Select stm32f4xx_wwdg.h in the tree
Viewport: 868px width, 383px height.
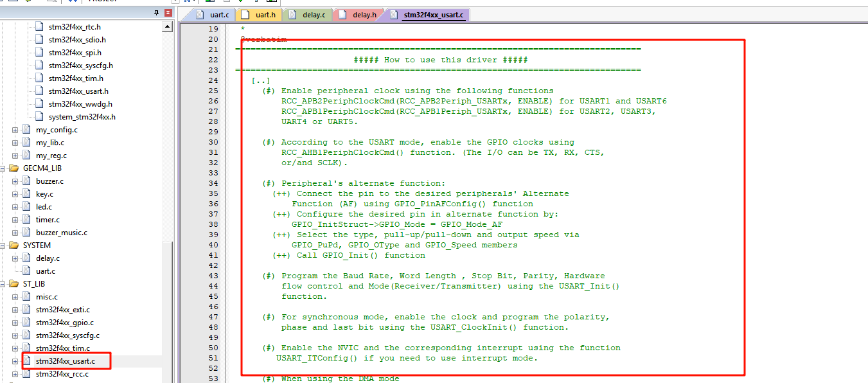pyautogui.click(x=80, y=104)
